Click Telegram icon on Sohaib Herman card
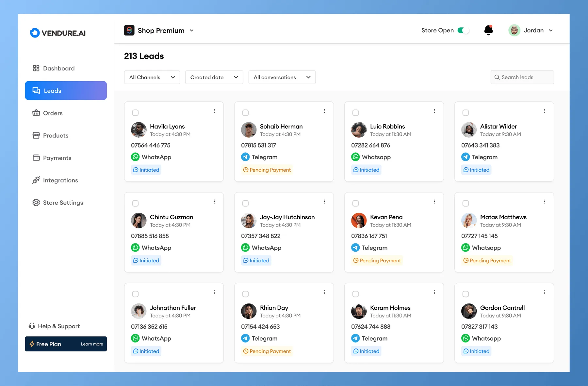The width and height of the screenshot is (588, 386). (245, 157)
